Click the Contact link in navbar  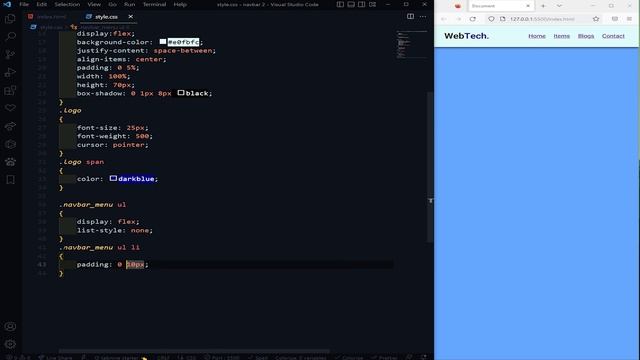click(613, 36)
